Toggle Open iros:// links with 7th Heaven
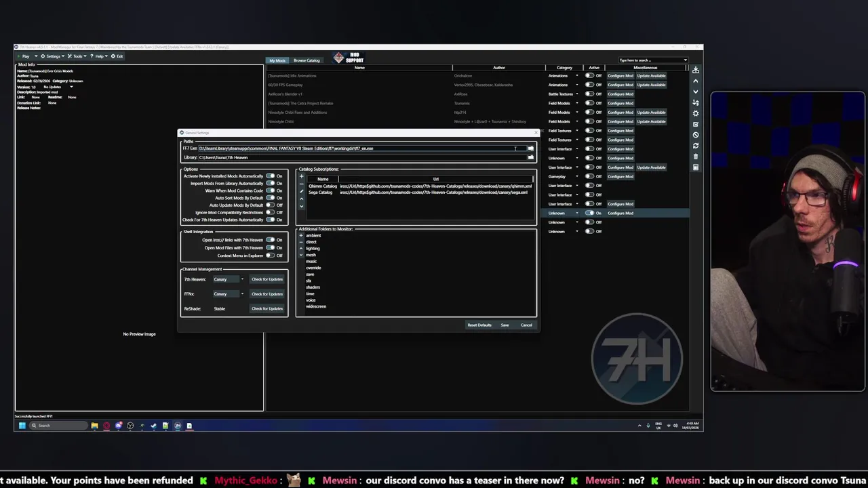The image size is (868, 488). point(270,240)
